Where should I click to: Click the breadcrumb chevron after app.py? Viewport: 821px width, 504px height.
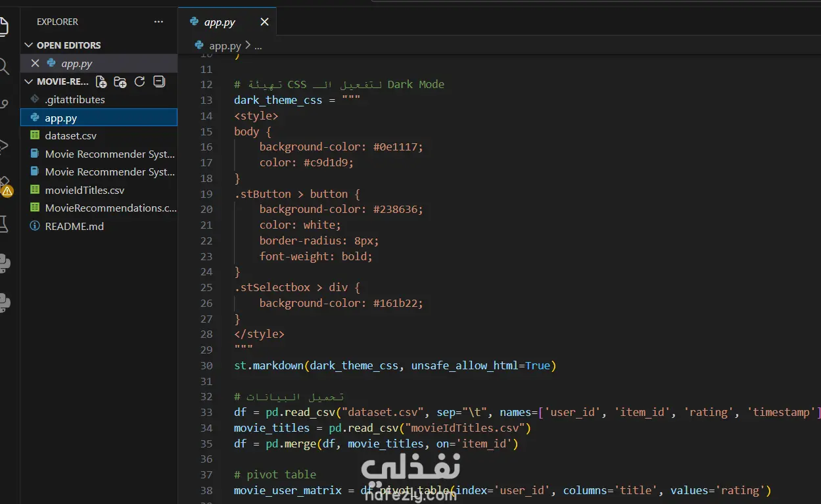(x=247, y=46)
